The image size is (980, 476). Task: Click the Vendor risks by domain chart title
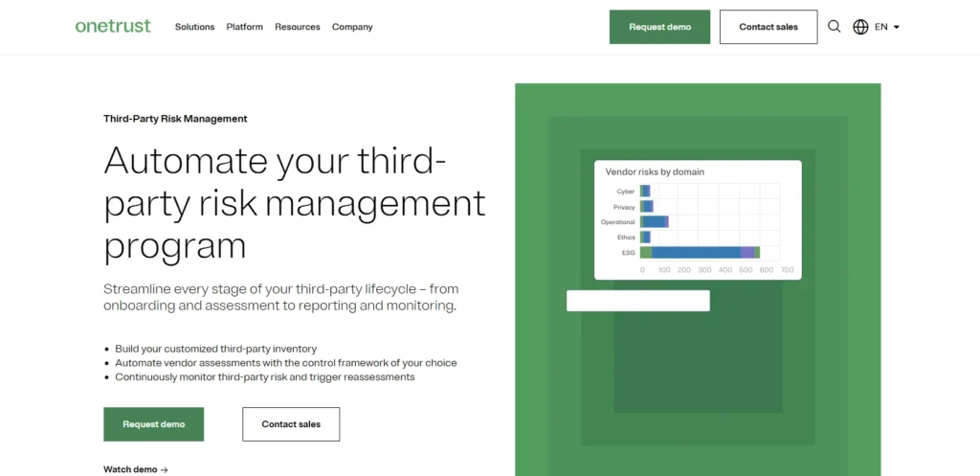(x=655, y=171)
